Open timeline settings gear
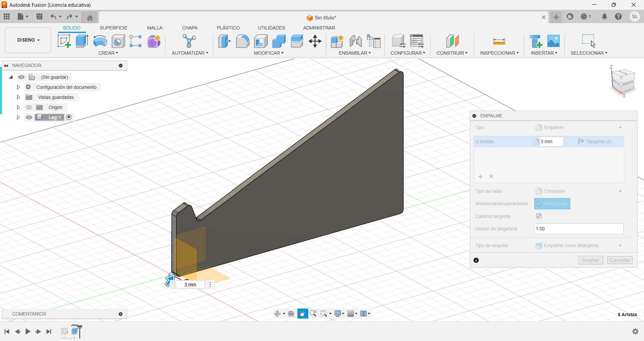Image resolution: width=644 pixels, height=341 pixels. point(635,331)
